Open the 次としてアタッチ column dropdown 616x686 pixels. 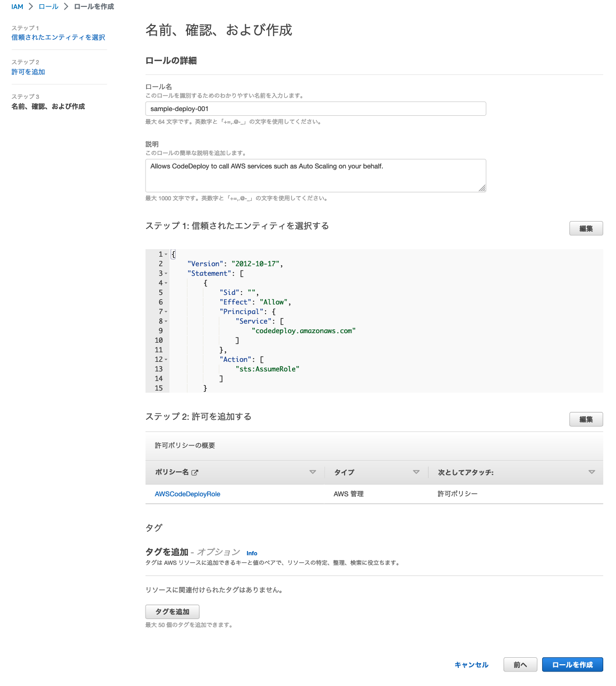tap(591, 472)
